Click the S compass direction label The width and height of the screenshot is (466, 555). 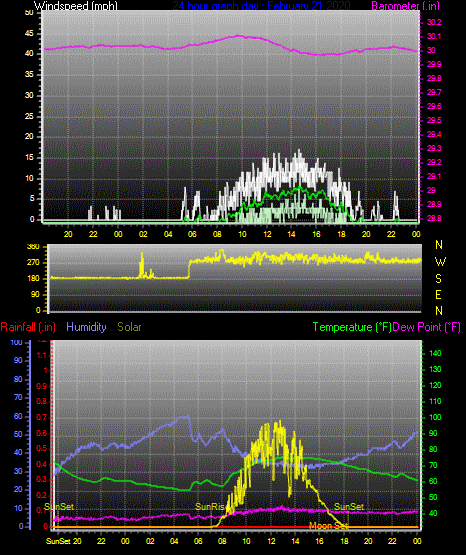[438, 279]
